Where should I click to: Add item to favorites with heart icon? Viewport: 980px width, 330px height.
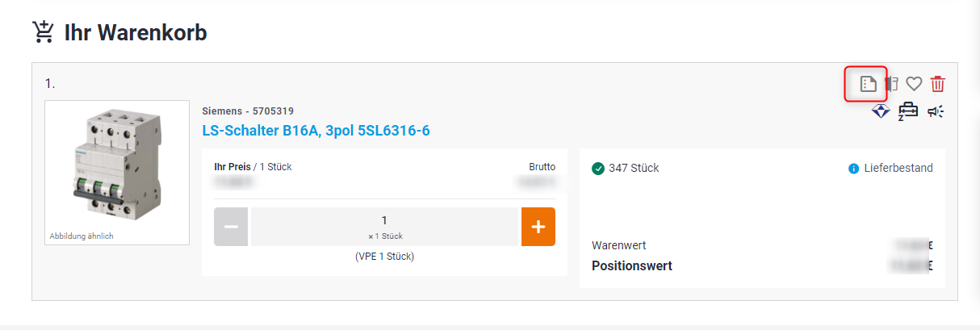click(914, 84)
